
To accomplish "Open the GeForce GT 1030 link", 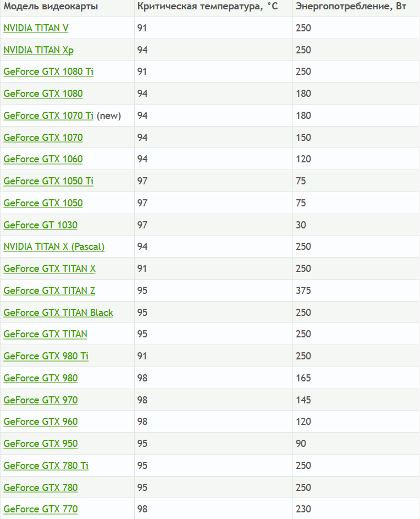I will tap(40, 225).
